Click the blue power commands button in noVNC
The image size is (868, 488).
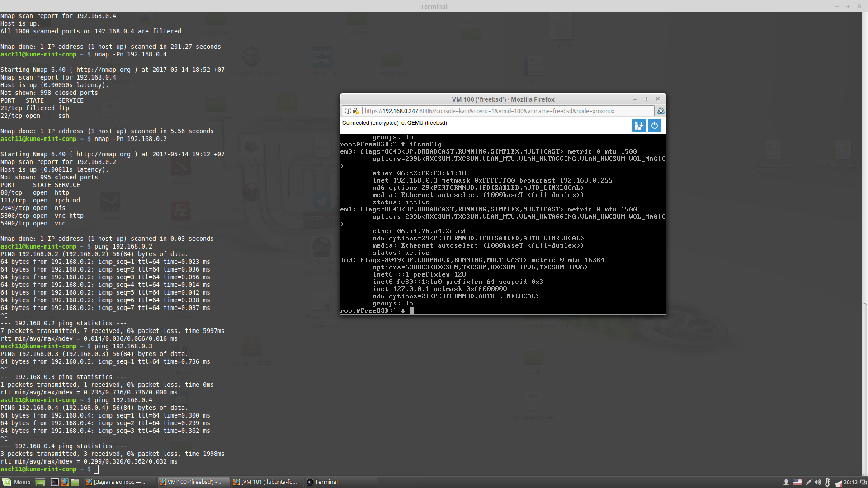[654, 126]
